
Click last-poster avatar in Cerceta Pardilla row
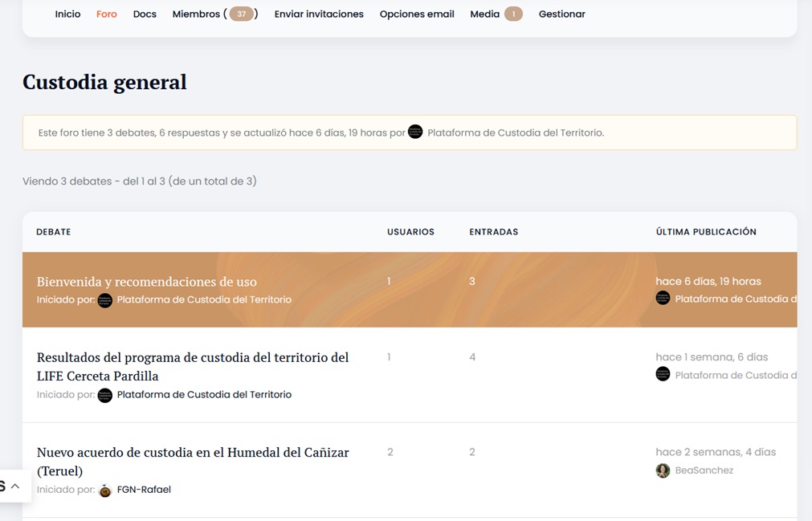[x=663, y=373]
